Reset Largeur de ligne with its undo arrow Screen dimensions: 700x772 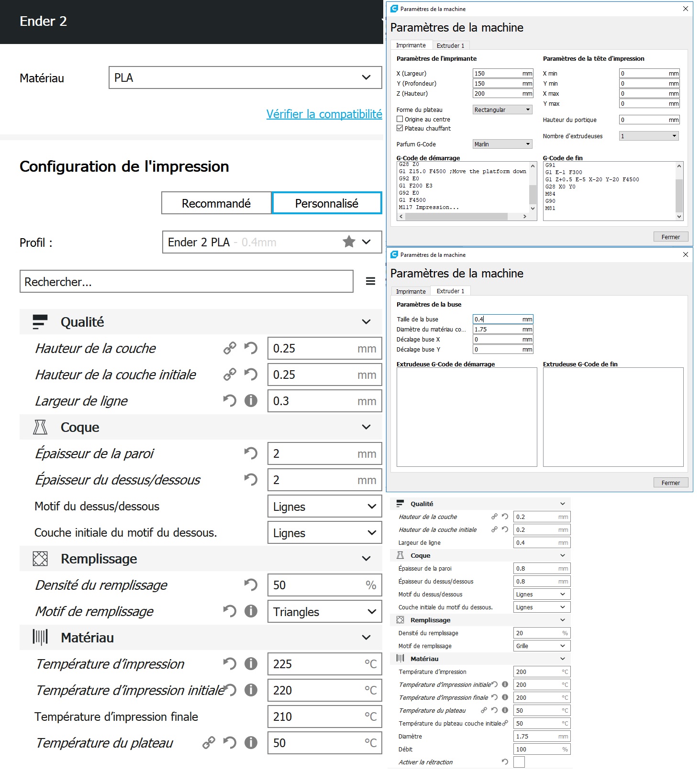pos(230,401)
